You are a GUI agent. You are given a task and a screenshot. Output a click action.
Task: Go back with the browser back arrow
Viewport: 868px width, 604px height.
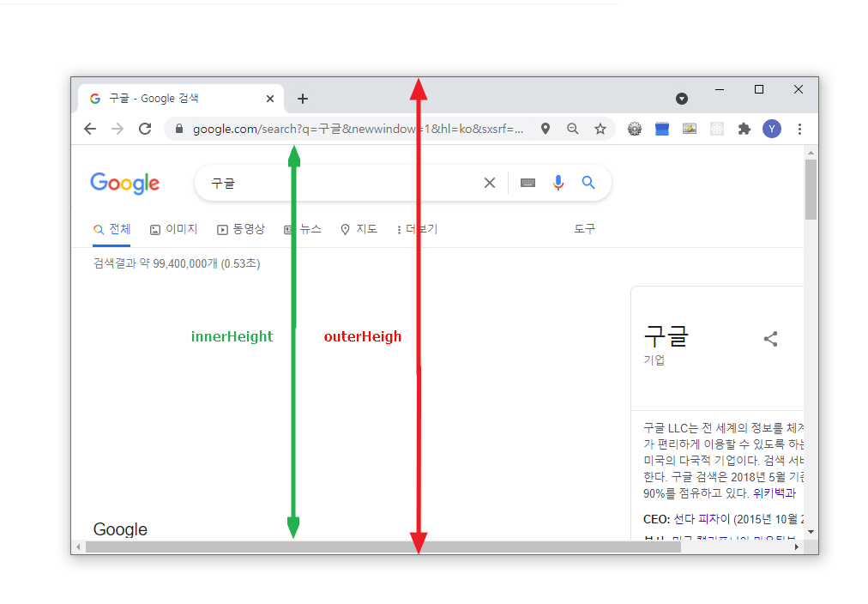90,129
